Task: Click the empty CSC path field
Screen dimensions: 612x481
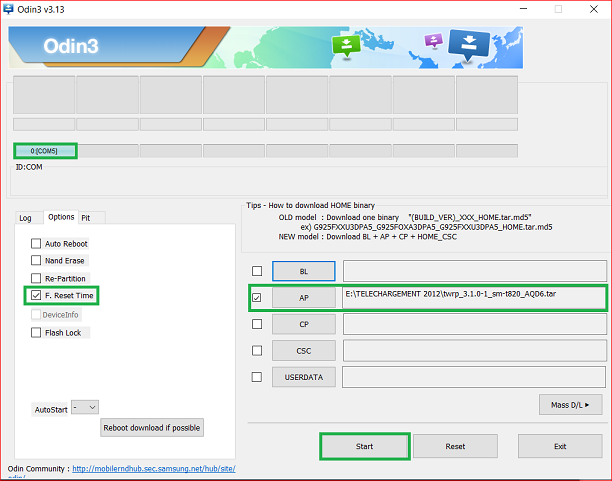Action: point(475,351)
